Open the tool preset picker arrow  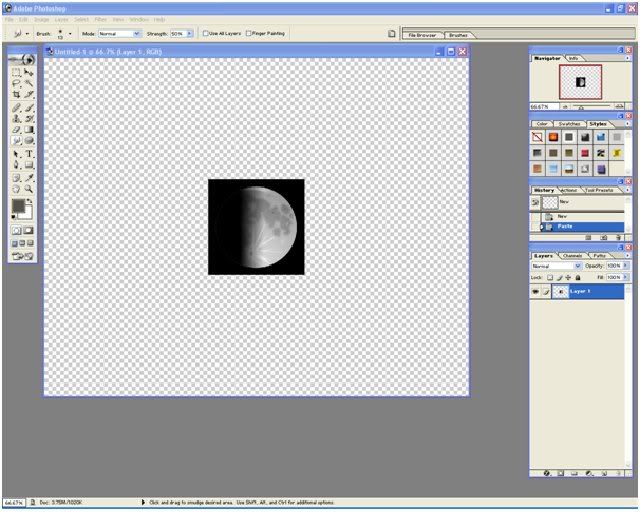tap(27, 34)
